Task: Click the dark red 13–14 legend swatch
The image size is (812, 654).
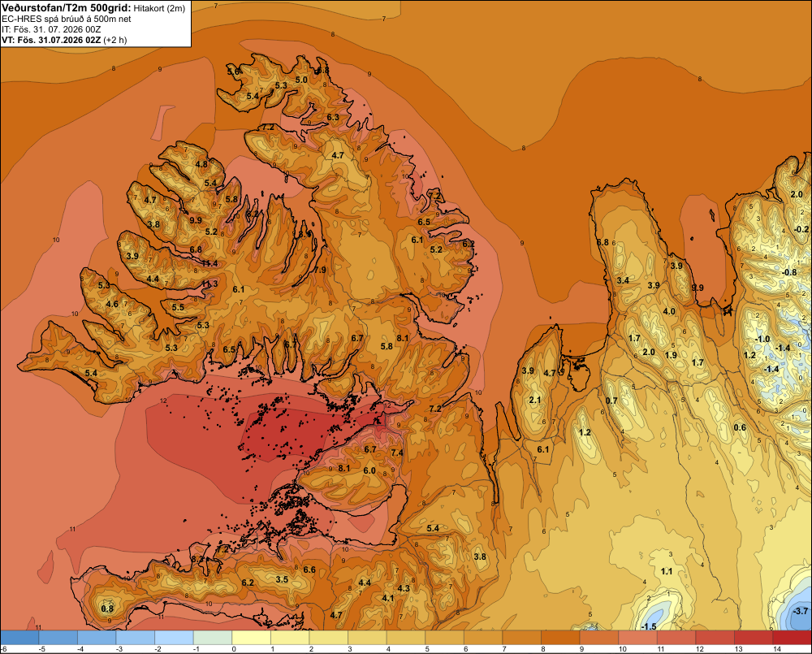Action: click(754, 638)
